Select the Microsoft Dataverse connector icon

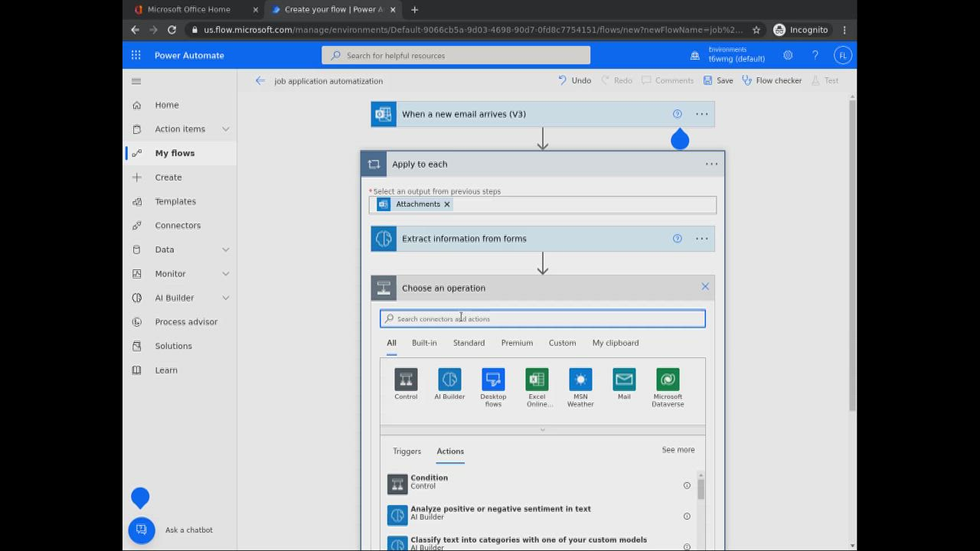tap(668, 380)
